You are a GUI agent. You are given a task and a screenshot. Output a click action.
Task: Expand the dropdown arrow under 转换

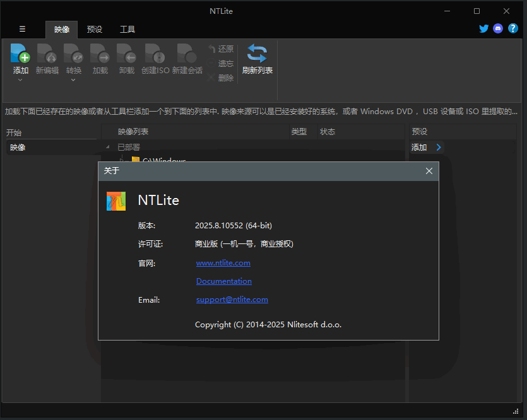[73, 80]
